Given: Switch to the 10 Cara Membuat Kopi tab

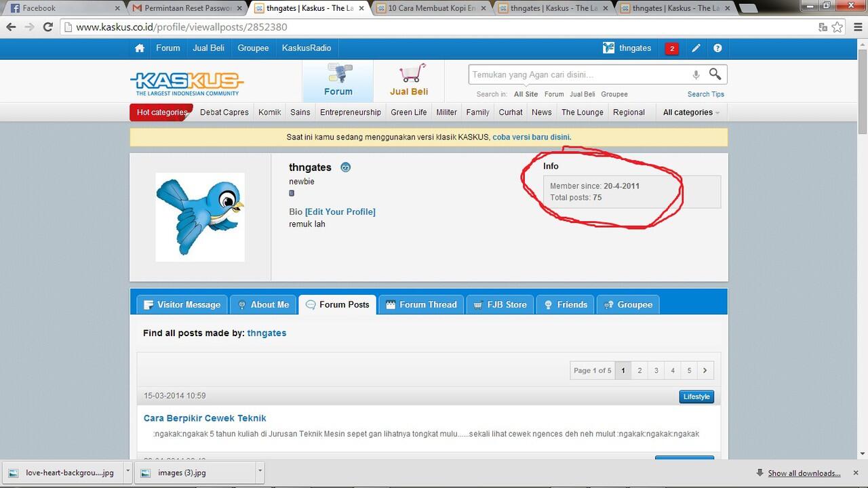Looking at the screenshot, I should (431, 8).
